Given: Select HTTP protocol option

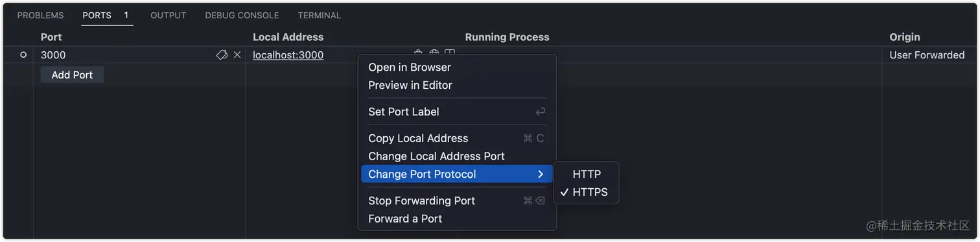Looking at the screenshot, I should click(x=587, y=174).
